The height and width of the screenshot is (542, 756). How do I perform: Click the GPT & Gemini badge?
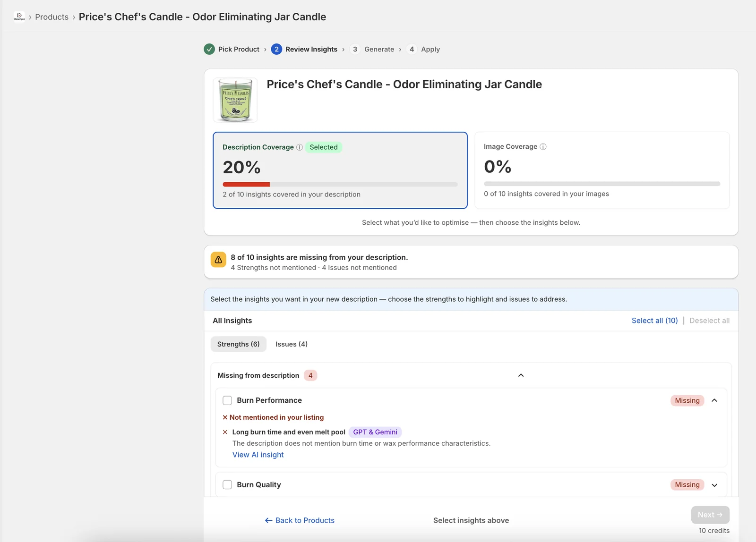pyautogui.click(x=375, y=432)
